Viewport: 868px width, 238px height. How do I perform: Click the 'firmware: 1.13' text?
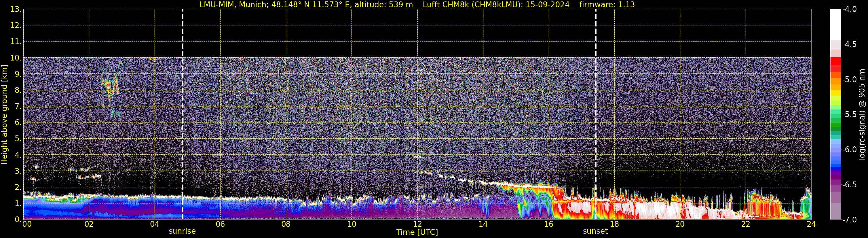[x=607, y=5]
